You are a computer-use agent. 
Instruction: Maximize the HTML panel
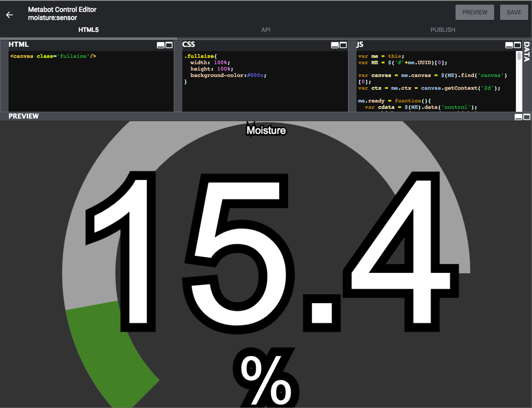[x=169, y=45]
